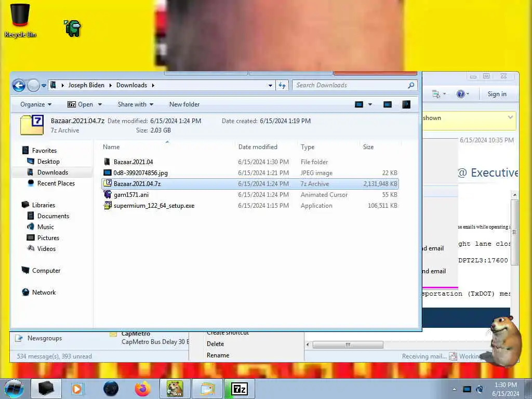Click the search magnifier icon

click(411, 85)
